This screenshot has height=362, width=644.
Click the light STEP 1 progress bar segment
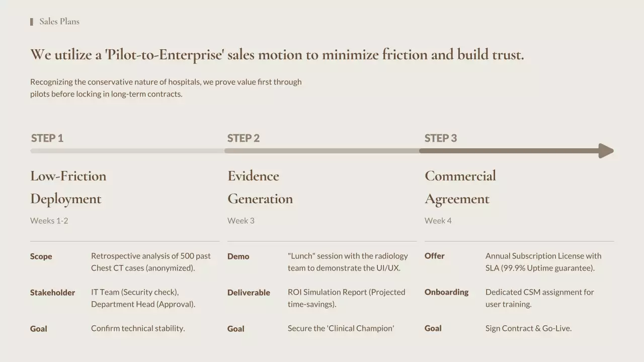coord(127,151)
